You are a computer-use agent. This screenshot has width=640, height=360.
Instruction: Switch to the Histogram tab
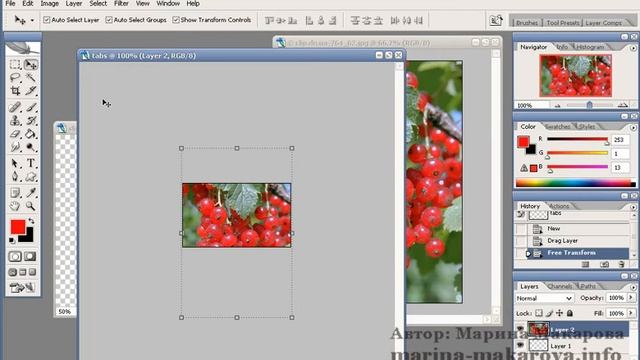590,47
